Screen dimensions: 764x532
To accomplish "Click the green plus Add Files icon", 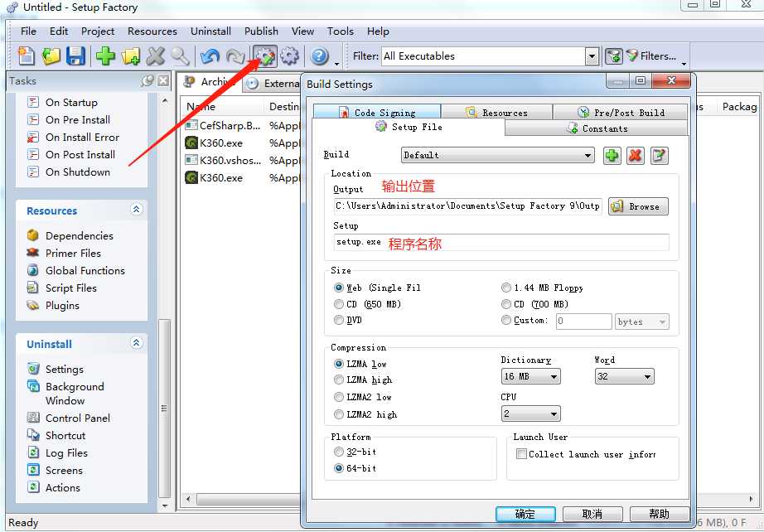I will coord(105,56).
